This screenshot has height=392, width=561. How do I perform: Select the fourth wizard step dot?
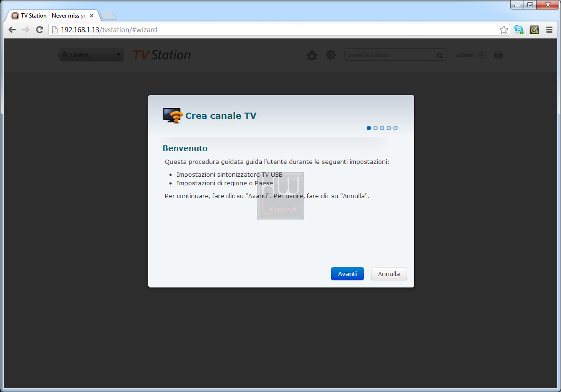tap(389, 128)
